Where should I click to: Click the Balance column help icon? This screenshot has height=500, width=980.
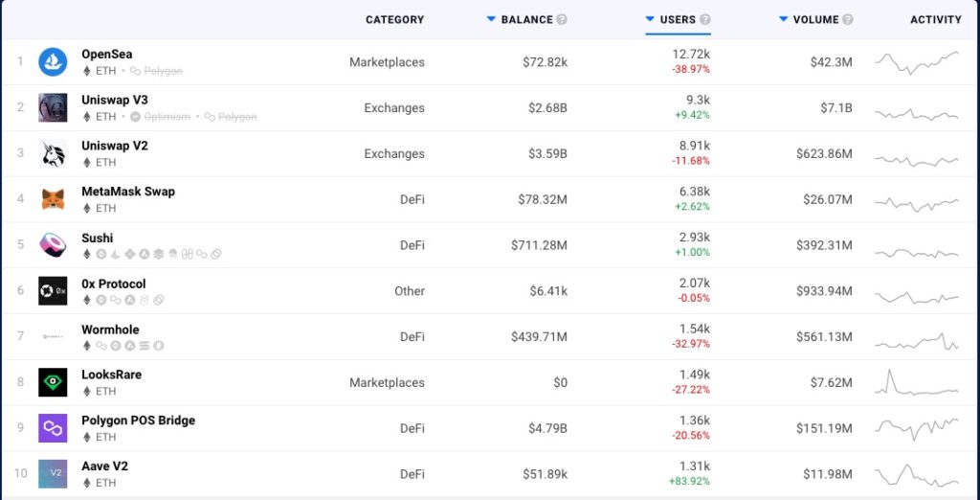point(562,19)
